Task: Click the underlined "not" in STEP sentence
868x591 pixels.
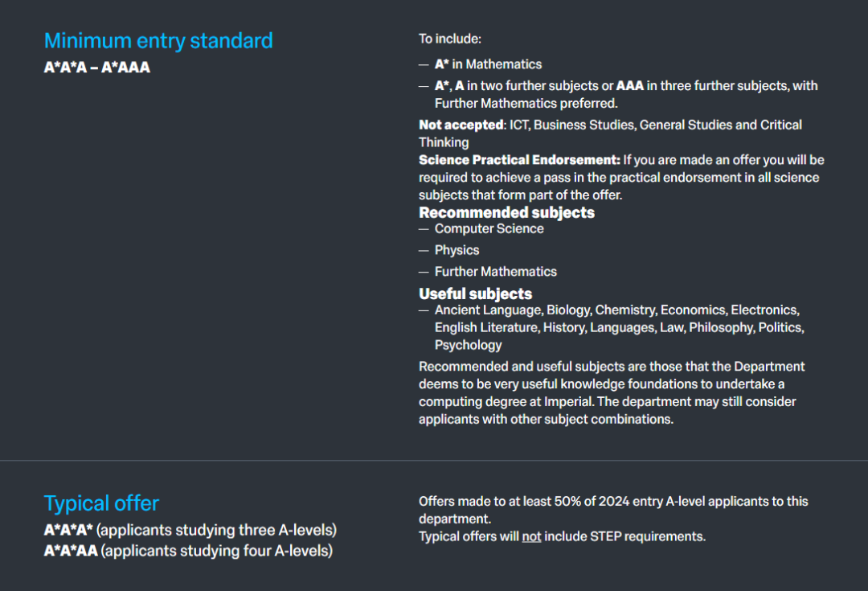Action: click(x=531, y=536)
